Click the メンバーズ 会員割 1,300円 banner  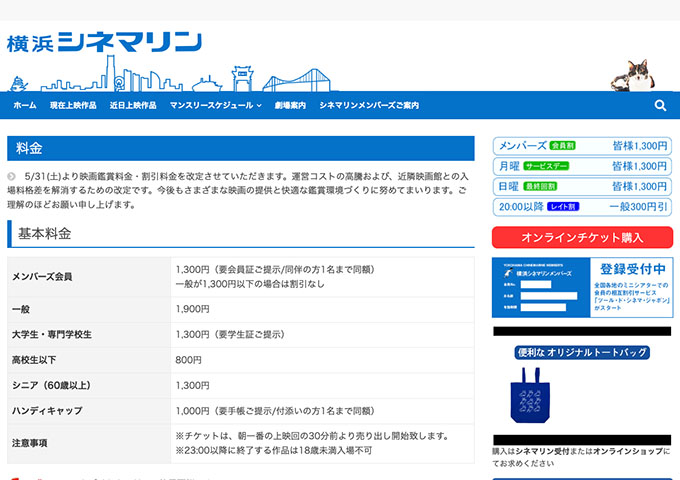coord(582,146)
